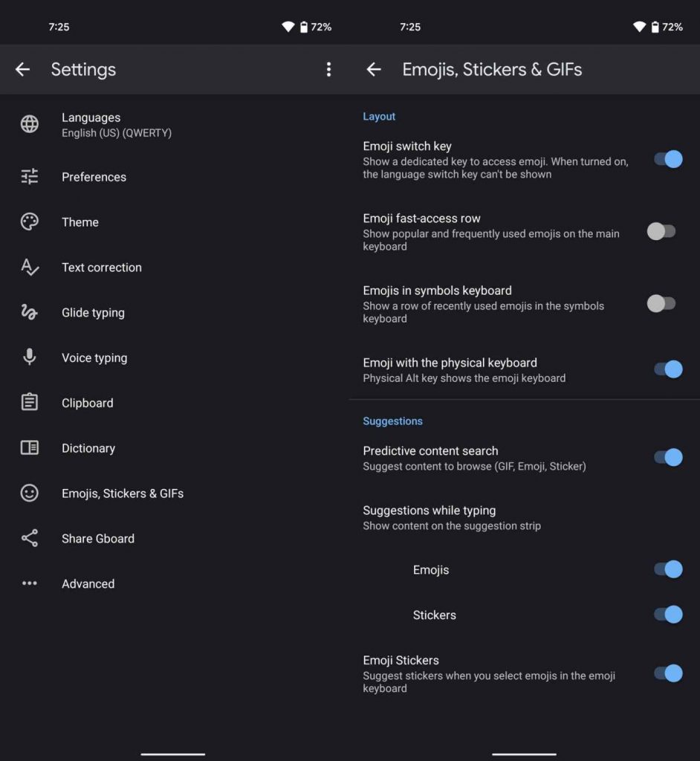Go back from Emojis, Stickers & GIFs screen

(374, 70)
